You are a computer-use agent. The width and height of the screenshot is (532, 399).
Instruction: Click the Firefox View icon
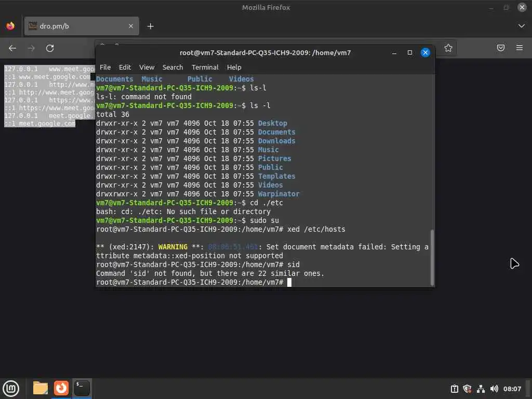point(10,26)
